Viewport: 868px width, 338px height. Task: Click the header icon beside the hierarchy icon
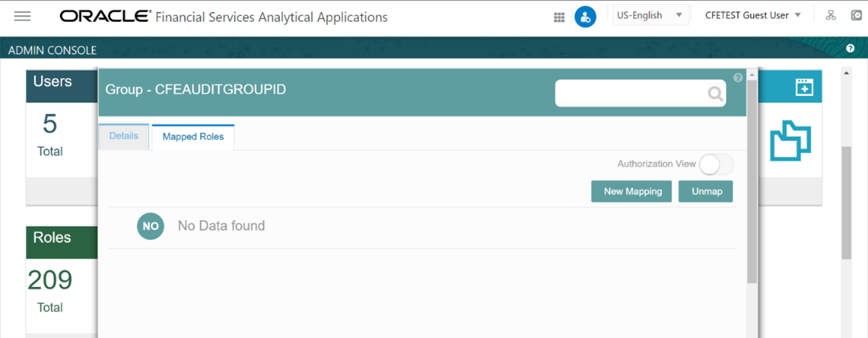click(x=857, y=16)
